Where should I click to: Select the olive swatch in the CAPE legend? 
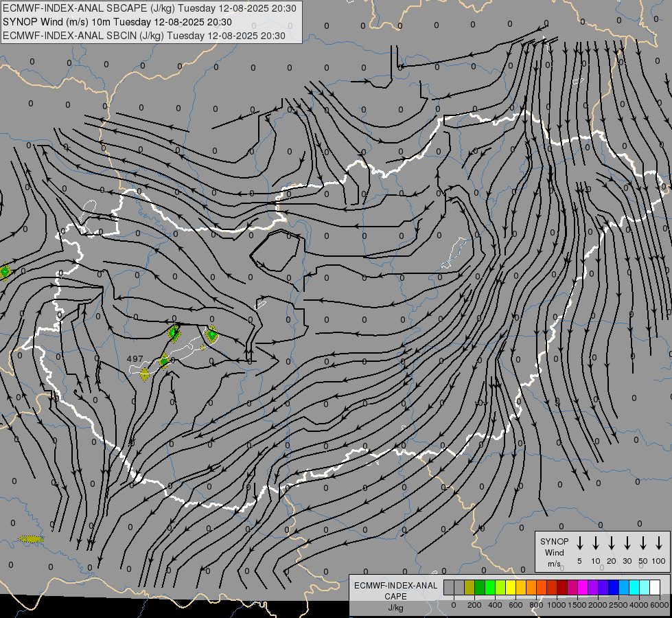pyautogui.click(x=470, y=587)
